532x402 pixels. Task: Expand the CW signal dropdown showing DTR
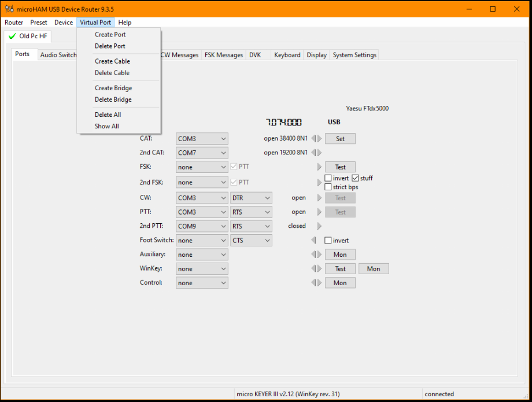(x=251, y=198)
